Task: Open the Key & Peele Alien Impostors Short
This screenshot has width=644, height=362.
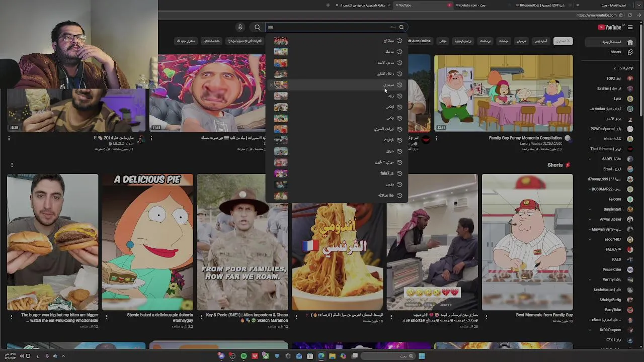Action: 243,242
